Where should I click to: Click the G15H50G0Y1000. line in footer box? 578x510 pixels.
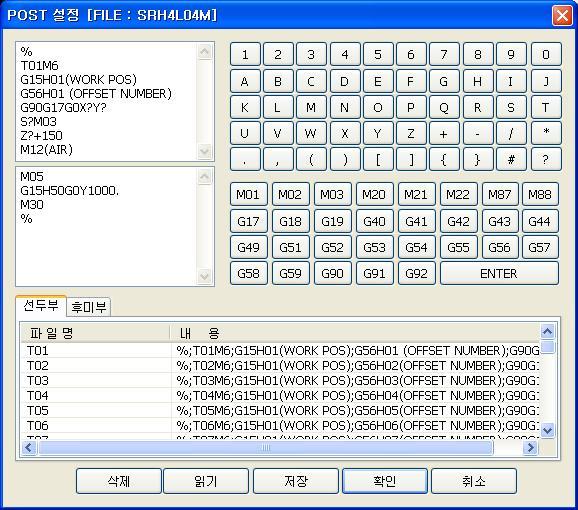pyautogui.click(x=70, y=191)
